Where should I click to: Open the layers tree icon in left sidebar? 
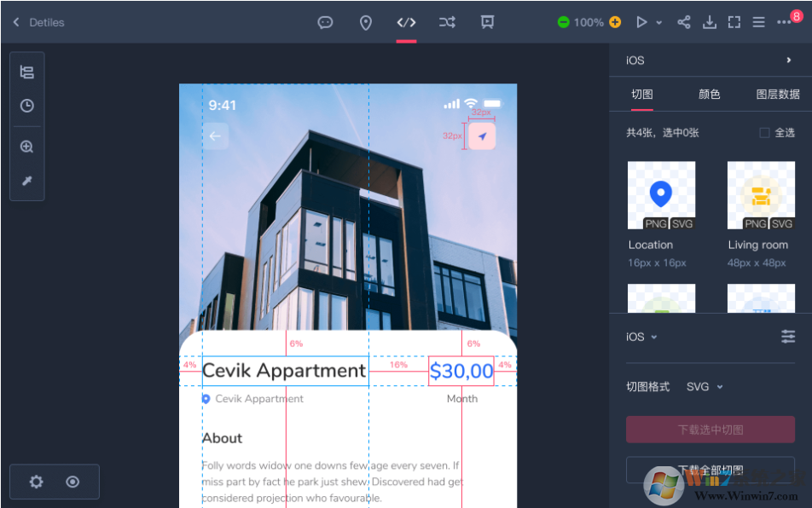[x=27, y=72]
